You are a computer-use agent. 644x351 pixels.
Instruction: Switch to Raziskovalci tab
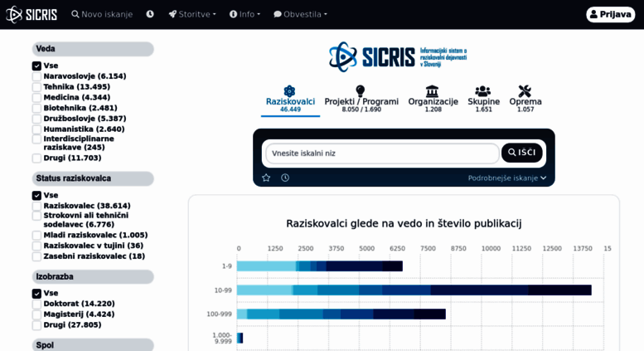tap(290, 100)
